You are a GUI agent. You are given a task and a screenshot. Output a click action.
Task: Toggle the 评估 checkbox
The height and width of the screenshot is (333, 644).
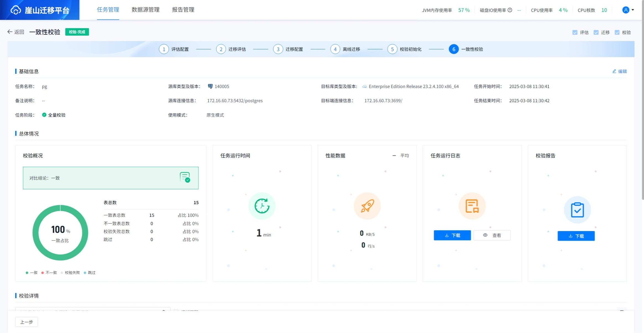coord(575,32)
